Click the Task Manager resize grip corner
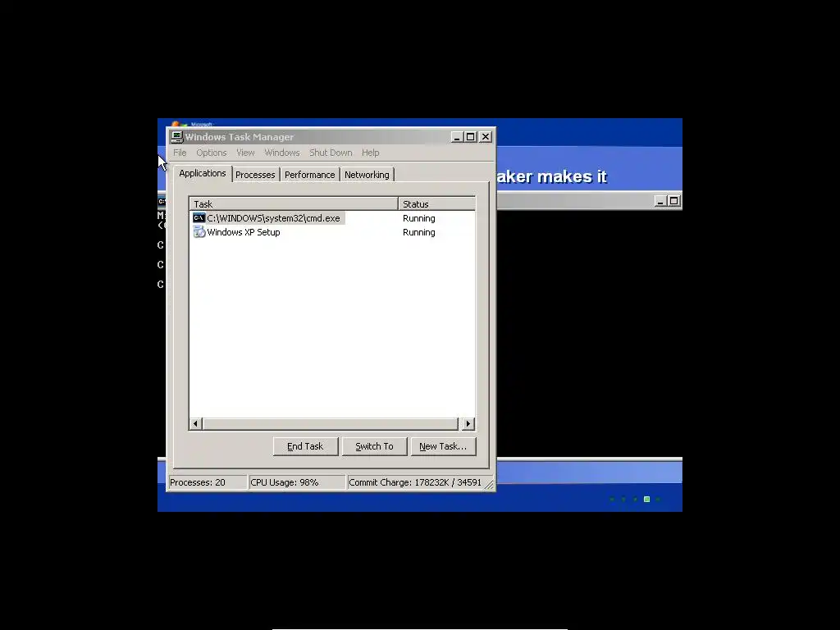The height and width of the screenshot is (630, 840). pyautogui.click(x=489, y=484)
